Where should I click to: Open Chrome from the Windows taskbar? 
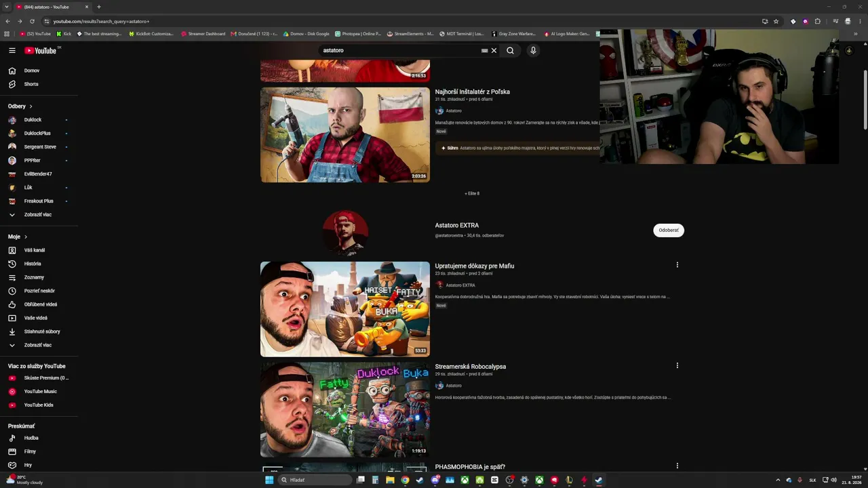(x=405, y=480)
